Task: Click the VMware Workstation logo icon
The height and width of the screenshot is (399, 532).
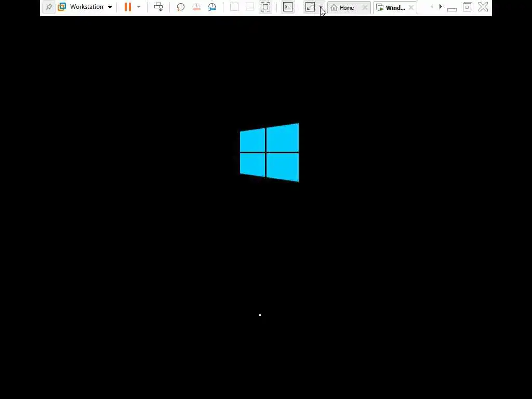Action: [x=62, y=7]
